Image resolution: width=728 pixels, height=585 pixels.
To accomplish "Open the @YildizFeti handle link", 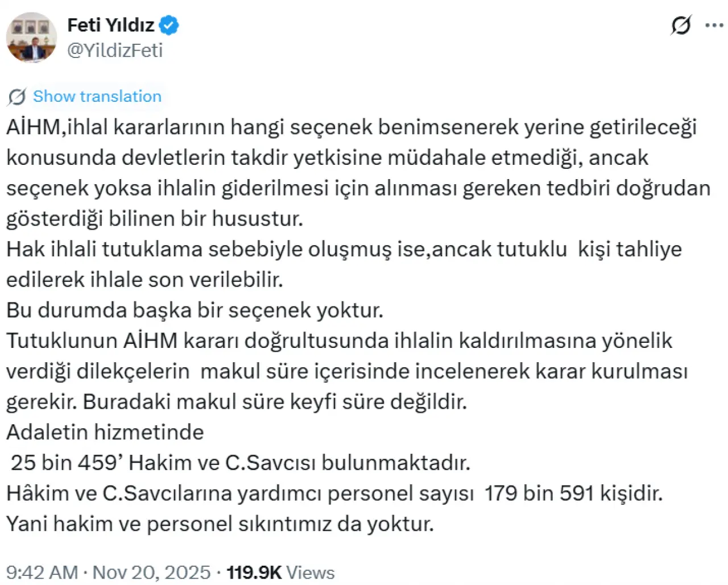I will [x=115, y=50].
